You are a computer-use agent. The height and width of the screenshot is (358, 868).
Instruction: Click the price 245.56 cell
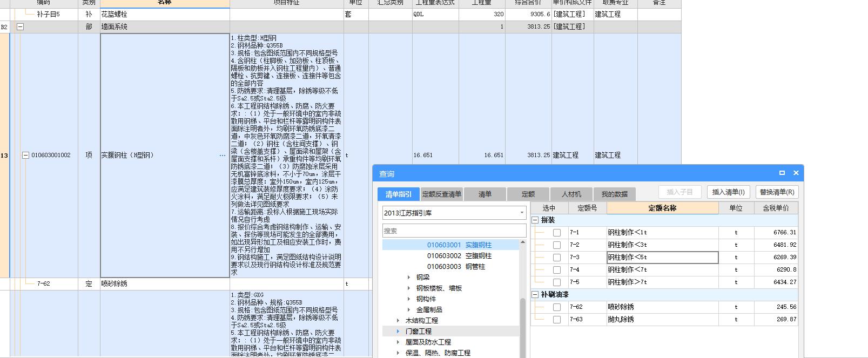coord(776,307)
